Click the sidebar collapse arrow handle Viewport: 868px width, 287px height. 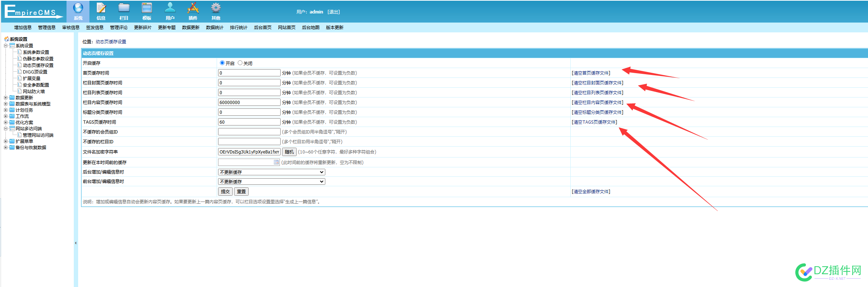pyautogui.click(x=76, y=243)
